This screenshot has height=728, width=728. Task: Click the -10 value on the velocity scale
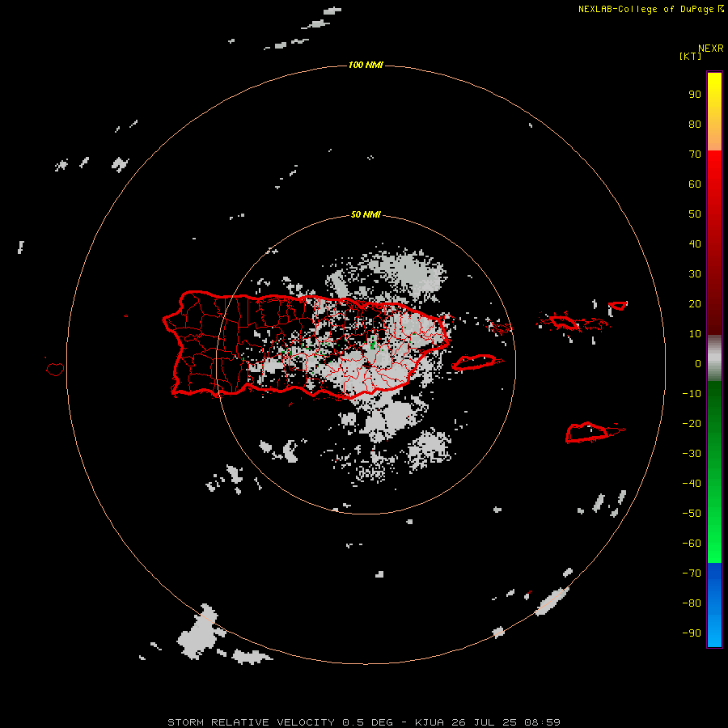click(x=692, y=394)
